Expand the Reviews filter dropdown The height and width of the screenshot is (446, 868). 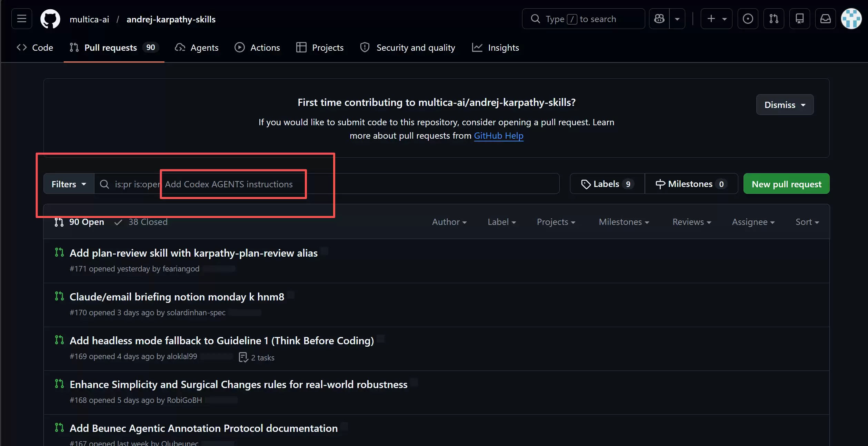pos(692,222)
